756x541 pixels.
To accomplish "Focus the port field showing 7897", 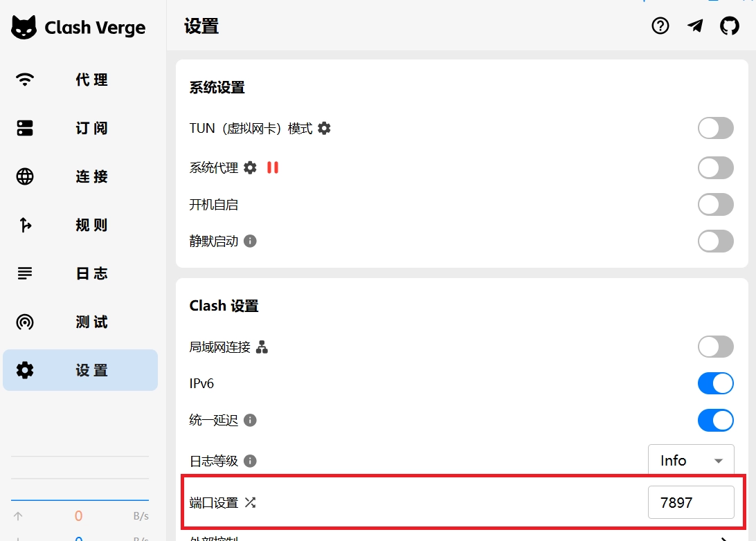I will [x=691, y=502].
